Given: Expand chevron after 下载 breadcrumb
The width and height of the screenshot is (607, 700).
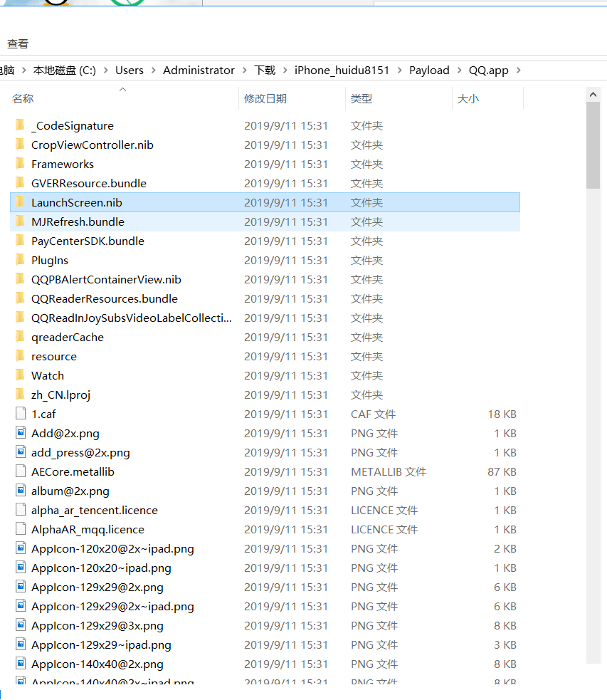Looking at the screenshot, I should coord(285,70).
